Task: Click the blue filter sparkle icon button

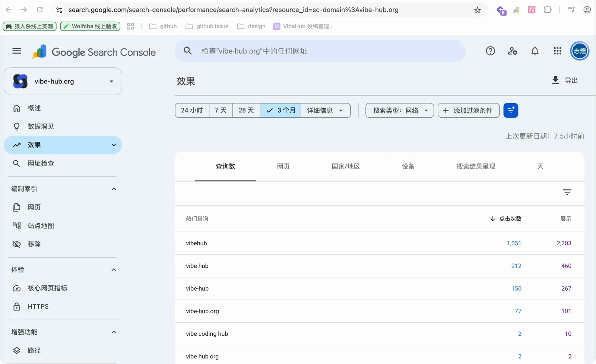Action: [x=511, y=110]
